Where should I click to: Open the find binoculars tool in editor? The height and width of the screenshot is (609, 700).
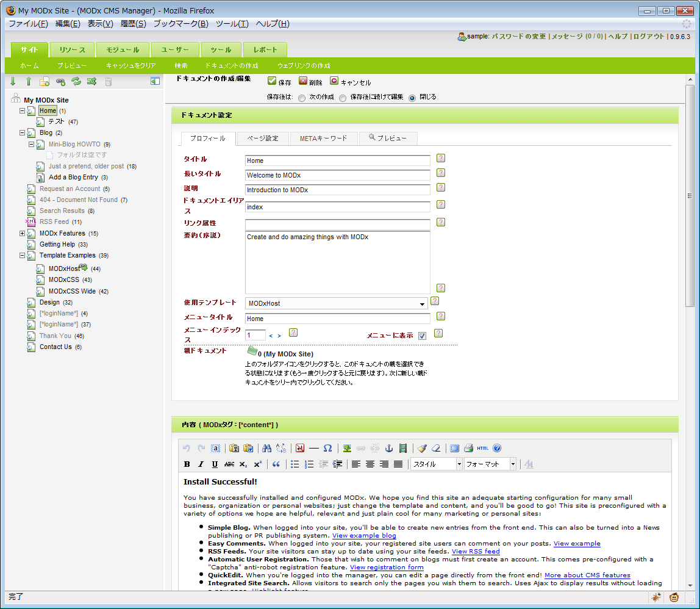tap(266, 449)
